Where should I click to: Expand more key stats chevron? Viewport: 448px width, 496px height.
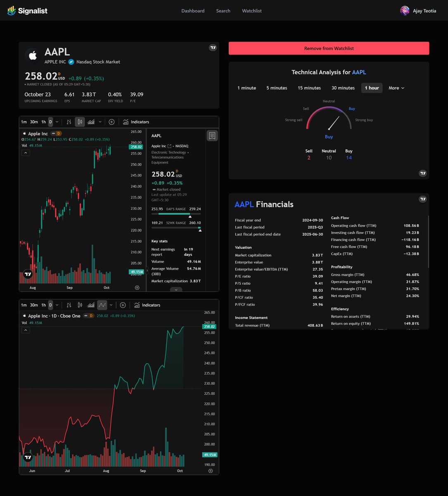(x=176, y=290)
